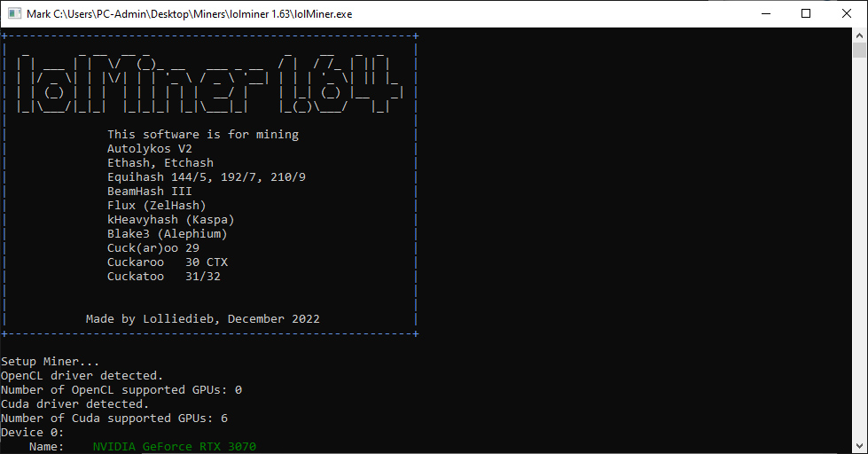Click the 'OpenCL driver detected.' line
Viewport: 868px width, 454px height.
[x=82, y=375]
